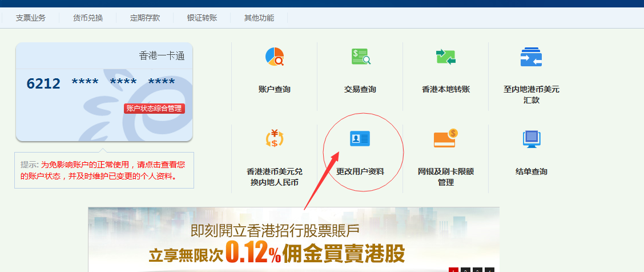Open the 结单查询 monitor icon

click(x=532, y=139)
